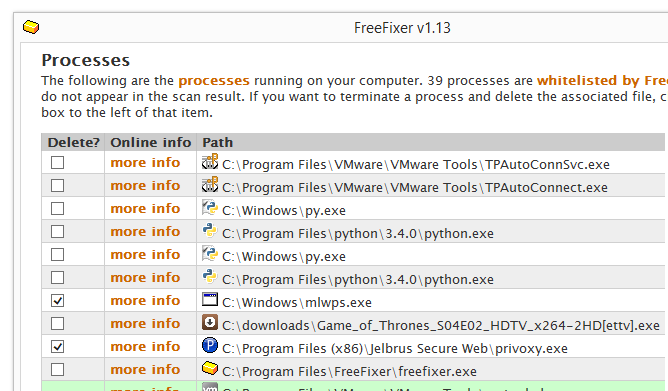
Task: Click the window icon beside mlwps.exe
Action: [210, 300]
